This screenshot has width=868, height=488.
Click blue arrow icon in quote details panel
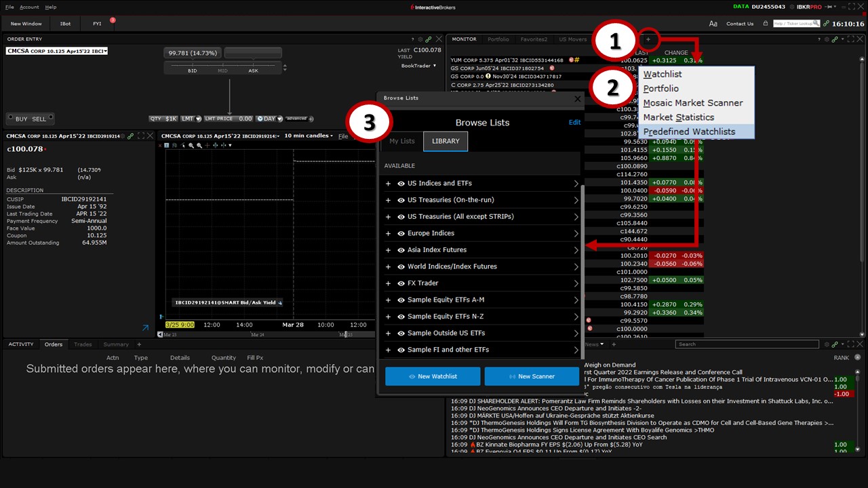click(145, 328)
